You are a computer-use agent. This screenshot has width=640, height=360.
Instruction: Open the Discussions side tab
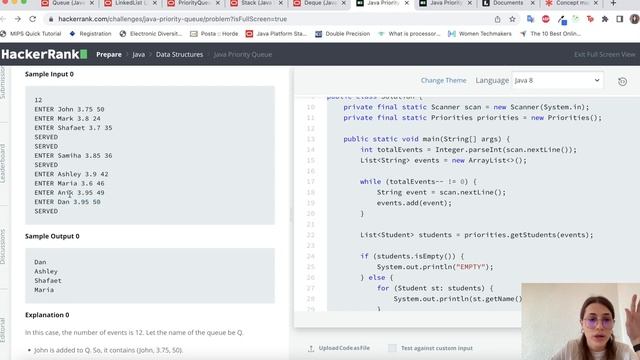[x=3, y=247]
